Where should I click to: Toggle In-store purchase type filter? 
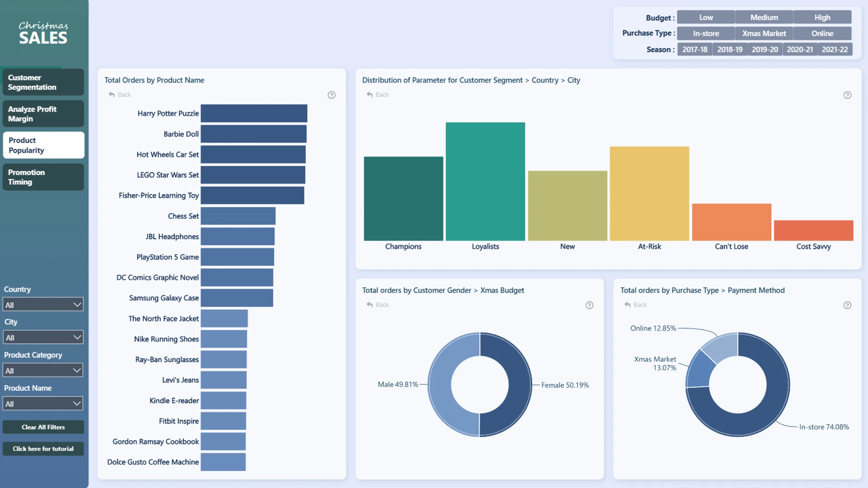(x=706, y=33)
